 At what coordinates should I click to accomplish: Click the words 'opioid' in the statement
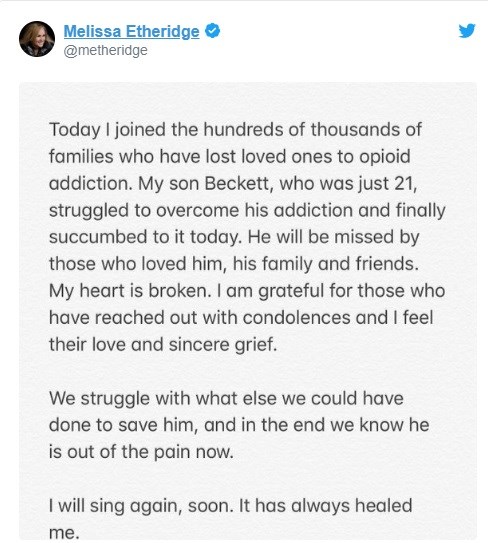click(384, 157)
